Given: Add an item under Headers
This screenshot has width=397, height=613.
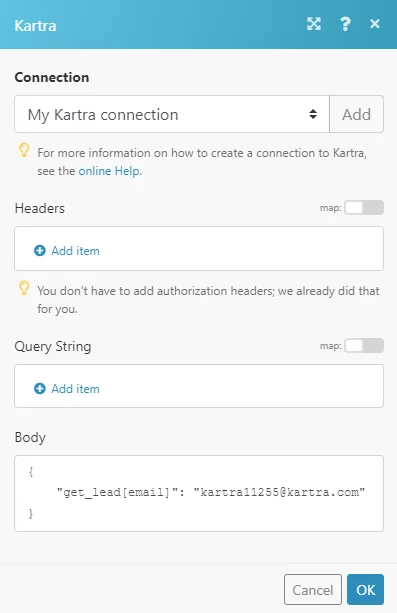Looking at the screenshot, I should click(x=75, y=251).
